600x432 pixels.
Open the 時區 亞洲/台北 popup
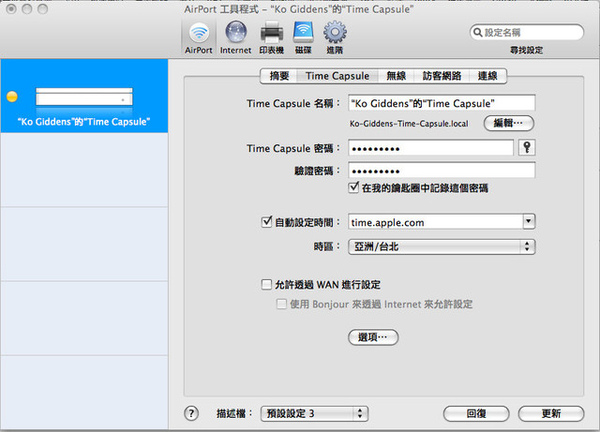pos(442,247)
